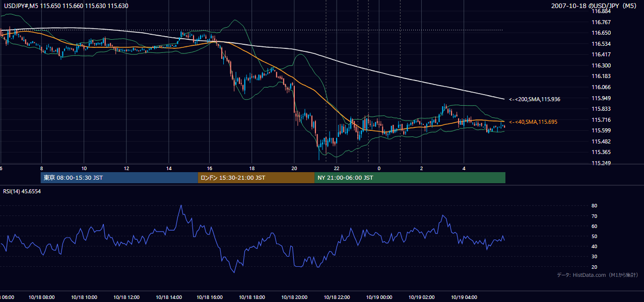The height and width of the screenshot is (302, 644).
Task: Click hour 10 on the price chart time axis
Action: [84, 169]
